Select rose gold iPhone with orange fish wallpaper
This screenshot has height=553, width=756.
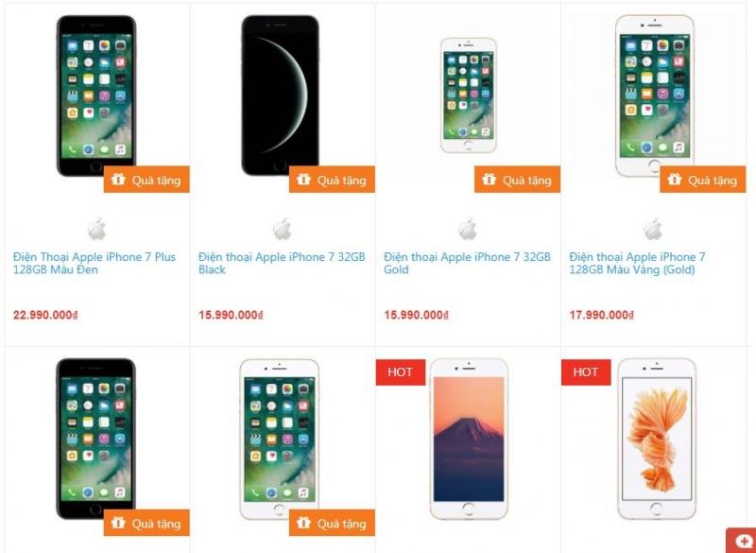click(657, 439)
